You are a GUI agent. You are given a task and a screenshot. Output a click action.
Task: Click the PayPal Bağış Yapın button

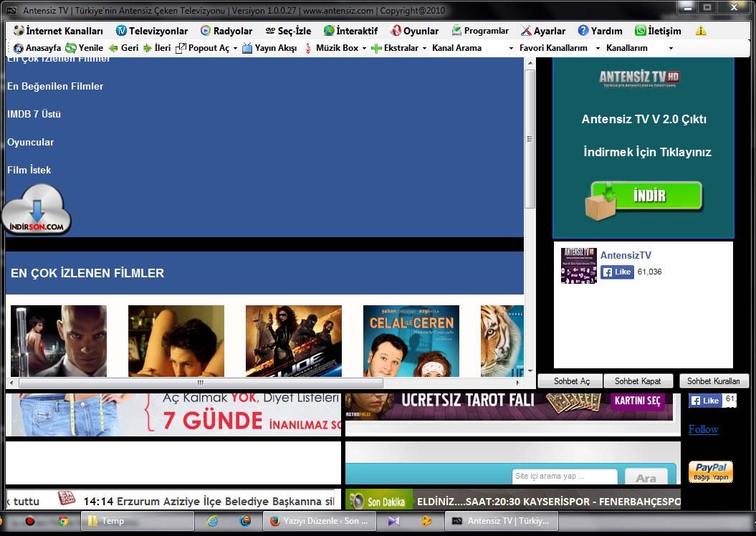point(711,472)
